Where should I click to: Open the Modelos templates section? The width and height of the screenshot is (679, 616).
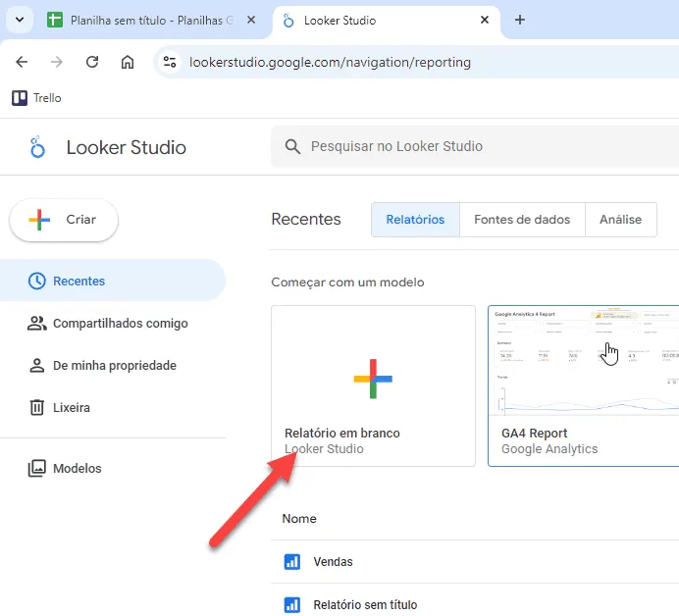(113, 469)
